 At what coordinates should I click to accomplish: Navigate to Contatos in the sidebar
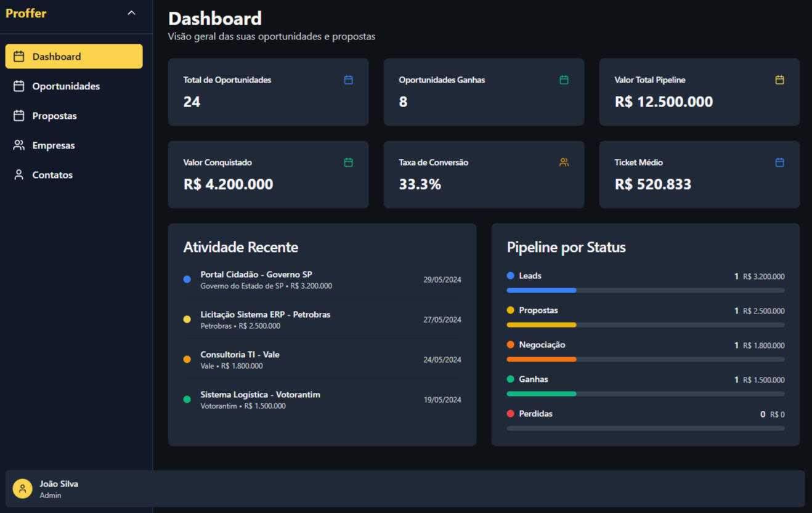(52, 175)
